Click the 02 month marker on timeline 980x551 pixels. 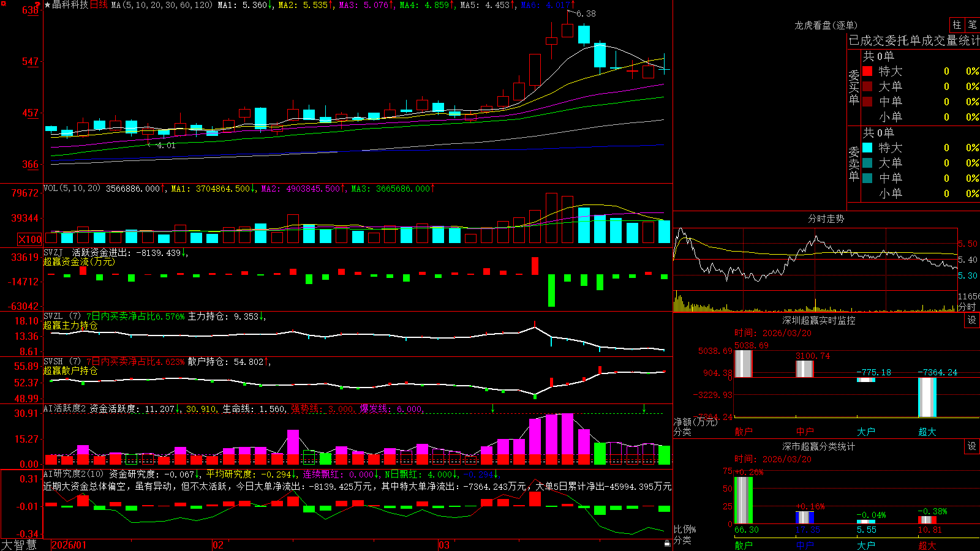point(217,545)
